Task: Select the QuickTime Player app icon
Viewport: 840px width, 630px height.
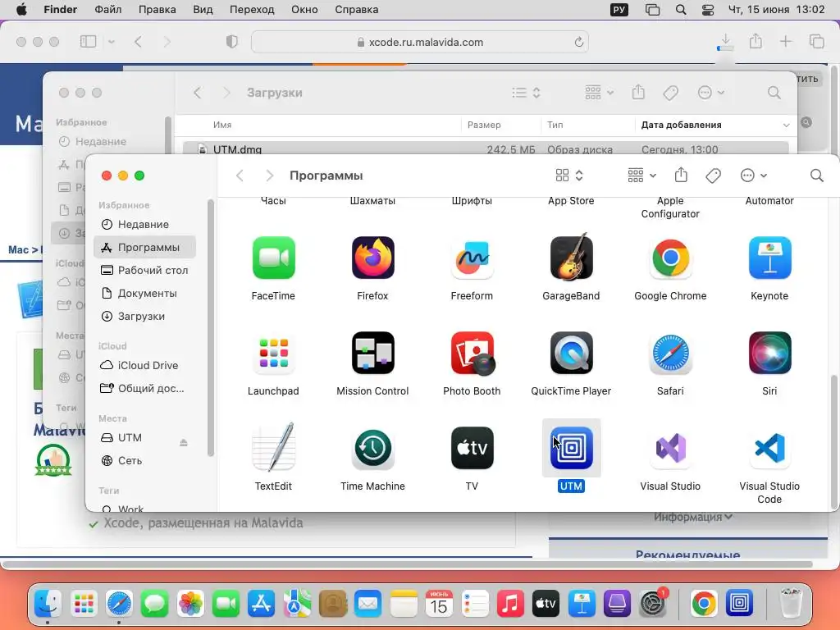Action: pos(571,353)
